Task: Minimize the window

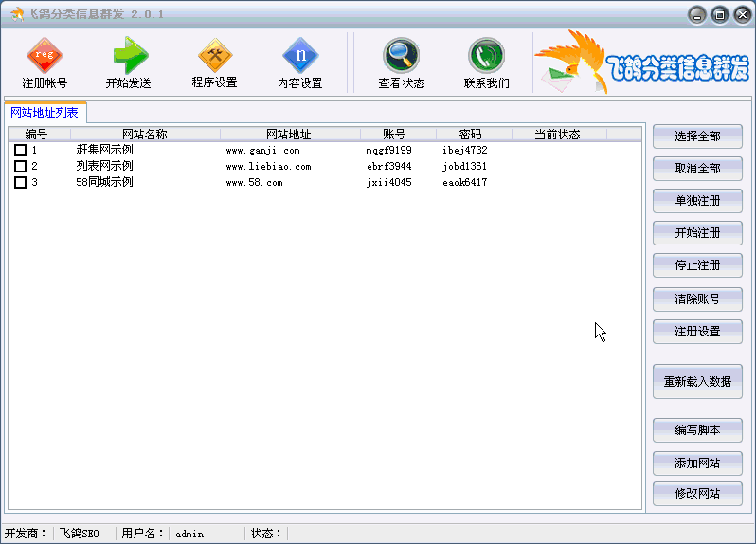Action: pyautogui.click(x=696, y=15)
